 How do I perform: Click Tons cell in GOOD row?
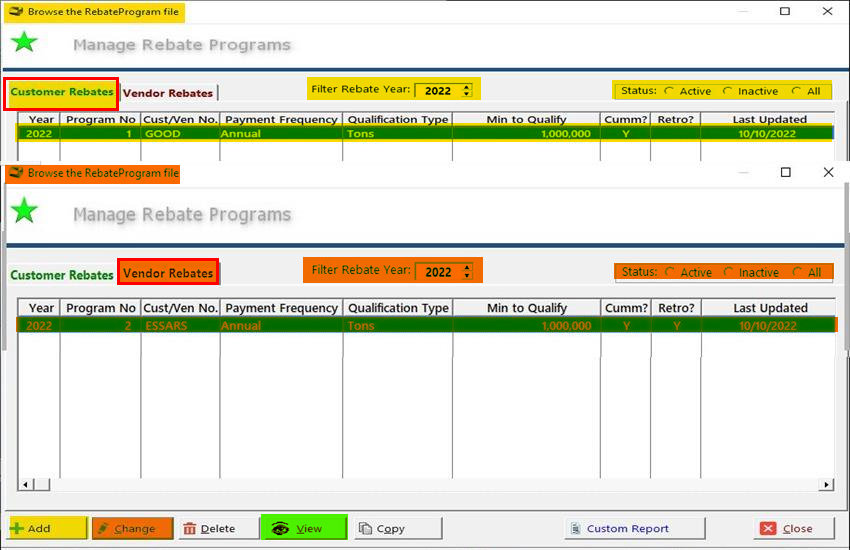pos(360,133)
